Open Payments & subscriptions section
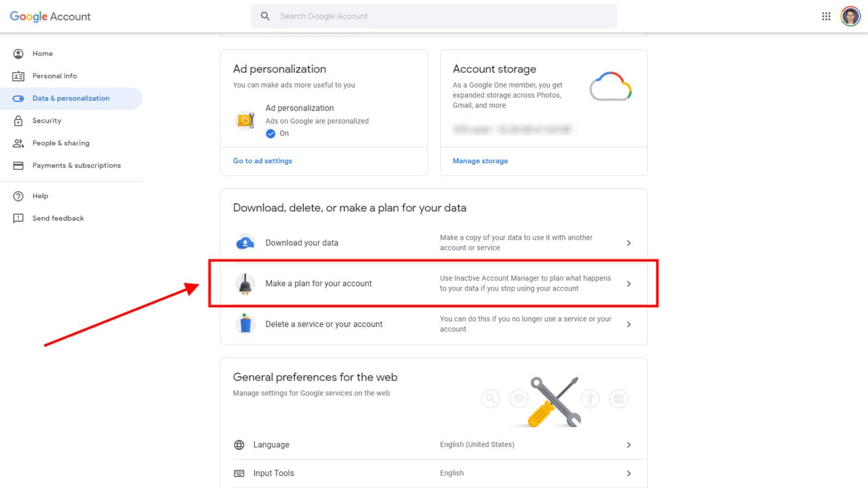This screenshot has width=868, height=488. (x=71, y=165)
